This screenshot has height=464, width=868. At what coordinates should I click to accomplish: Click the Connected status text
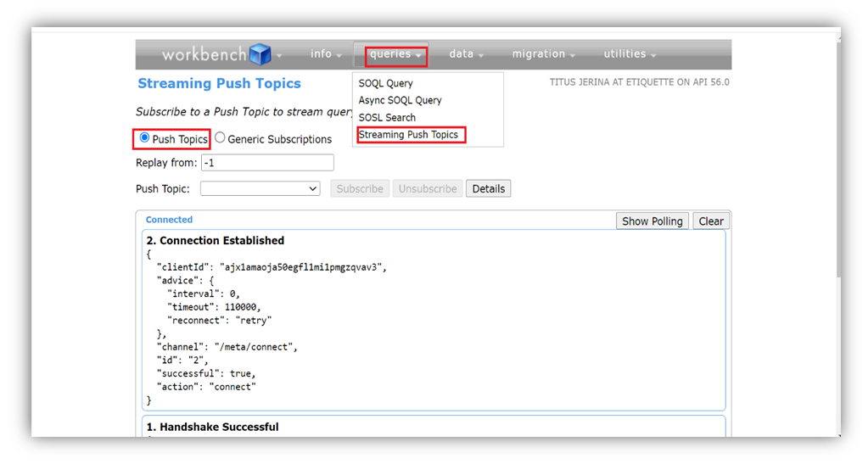point(170,220)
